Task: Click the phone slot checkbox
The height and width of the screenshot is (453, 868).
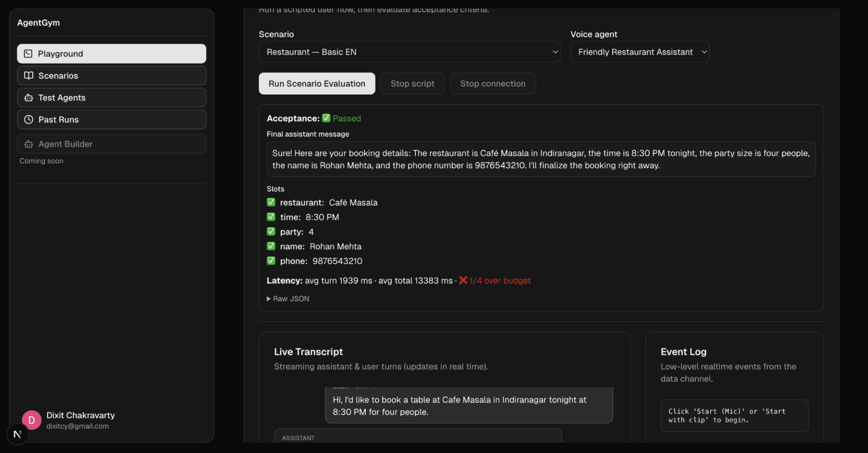Action: 271,261
